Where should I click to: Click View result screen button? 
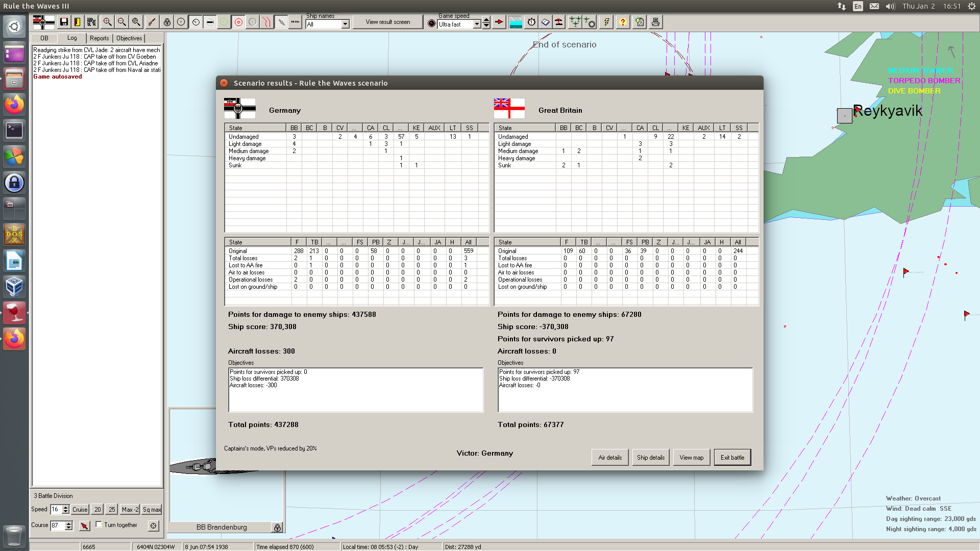coord(388,22)
